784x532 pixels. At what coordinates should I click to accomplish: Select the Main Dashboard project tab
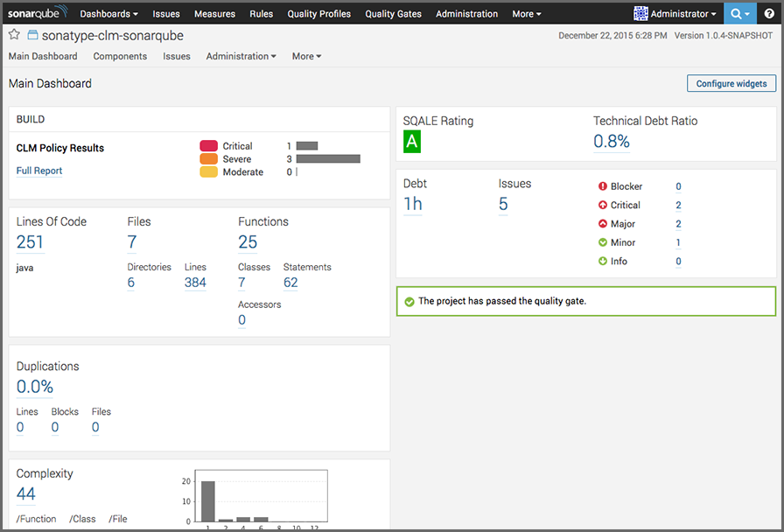pos(43,56)
